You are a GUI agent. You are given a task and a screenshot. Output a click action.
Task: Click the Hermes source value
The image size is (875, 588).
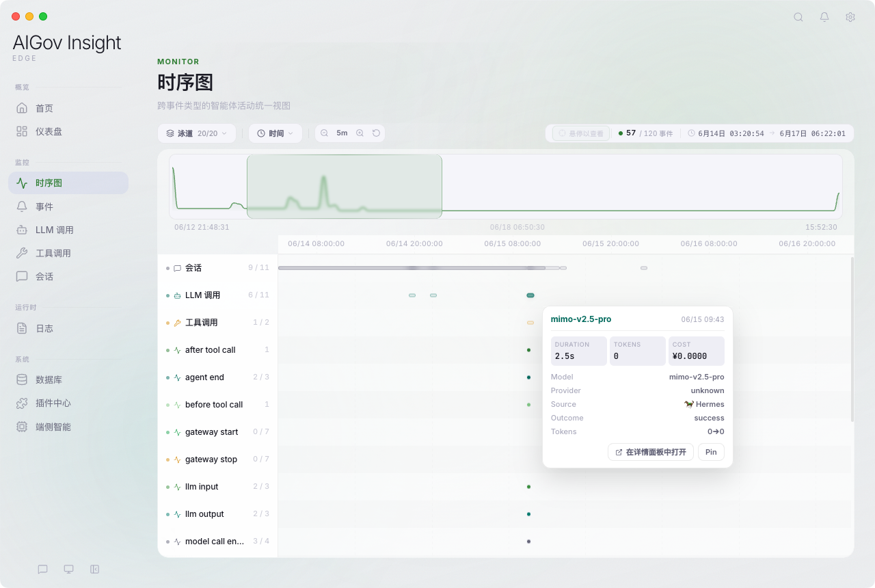pyautogui.click(x=704, y=404)
